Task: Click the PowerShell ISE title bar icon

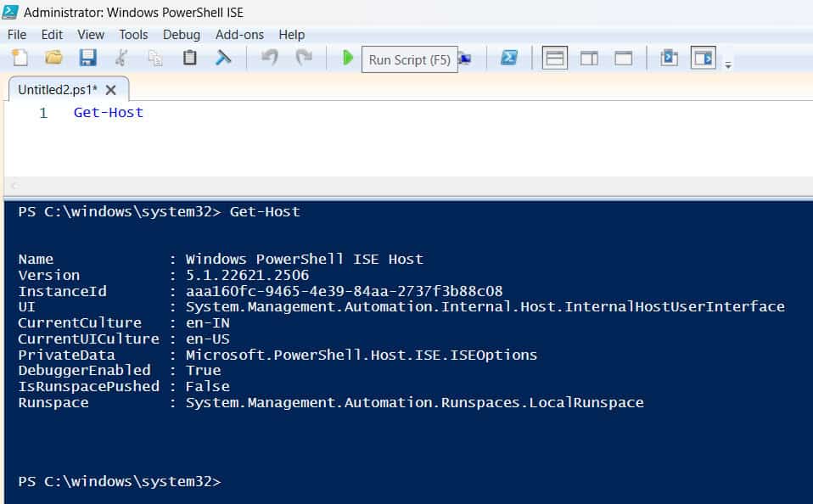Action: point(10,11)
